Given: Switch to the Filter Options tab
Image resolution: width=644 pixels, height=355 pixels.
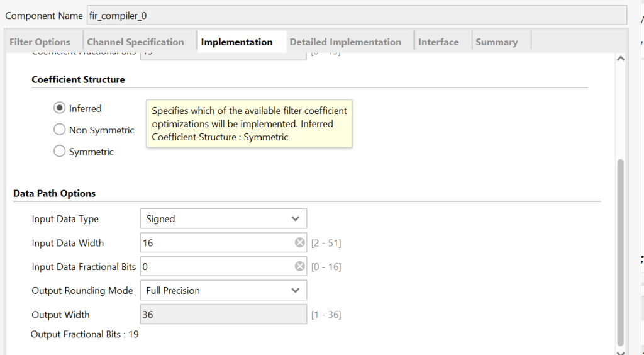Looking at the screenshot, I should pyautogui.click(x=40, y=42).
